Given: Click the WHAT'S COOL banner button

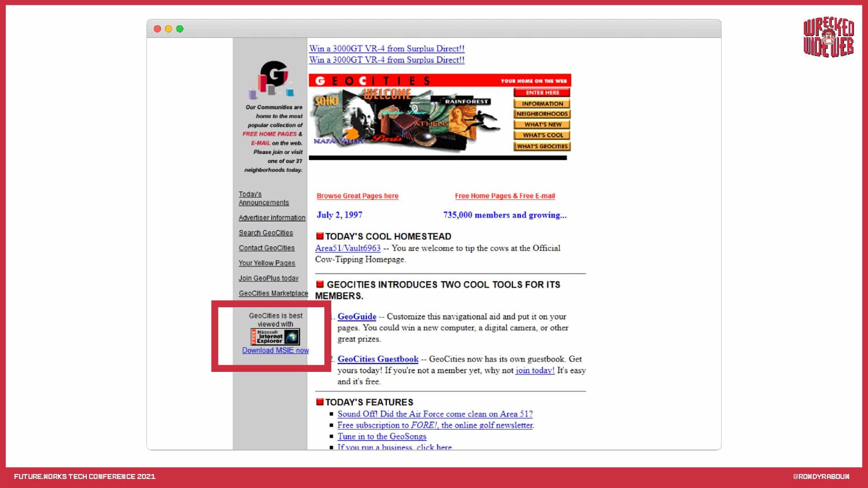Looking at the screenshot, I should (x=542, y=135).
